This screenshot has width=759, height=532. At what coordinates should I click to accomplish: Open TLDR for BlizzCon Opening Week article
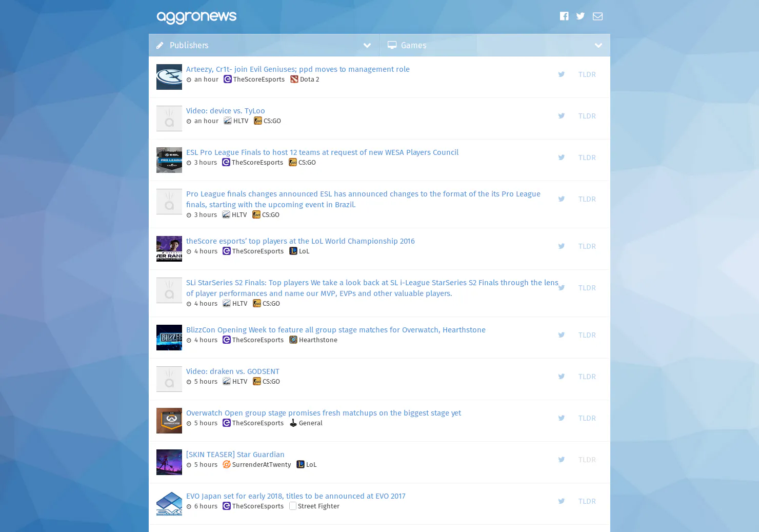[x=587, y=335]
